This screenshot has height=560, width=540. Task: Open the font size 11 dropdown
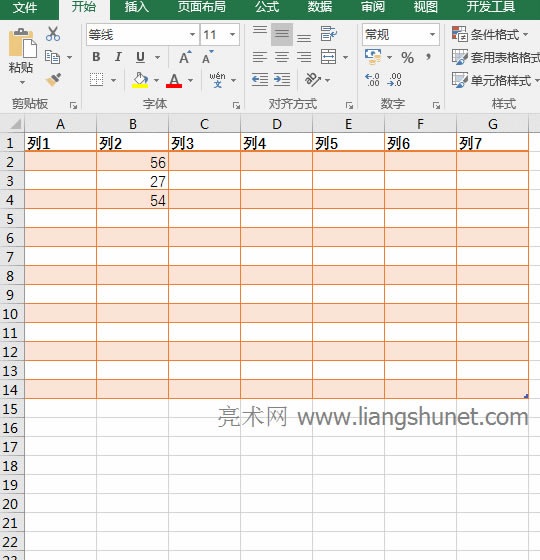pos(232,35)
